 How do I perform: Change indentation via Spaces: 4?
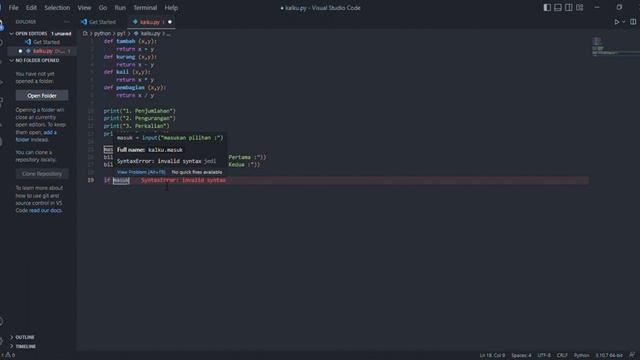click(x=521, y=356)
